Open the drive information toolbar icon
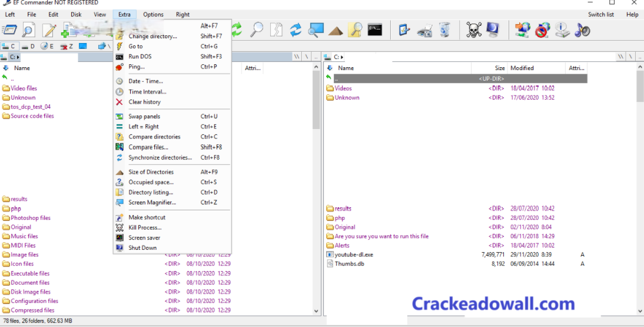The width and height of the screenshot is (644, 327). pyautogui.click(x=562, y=30)
